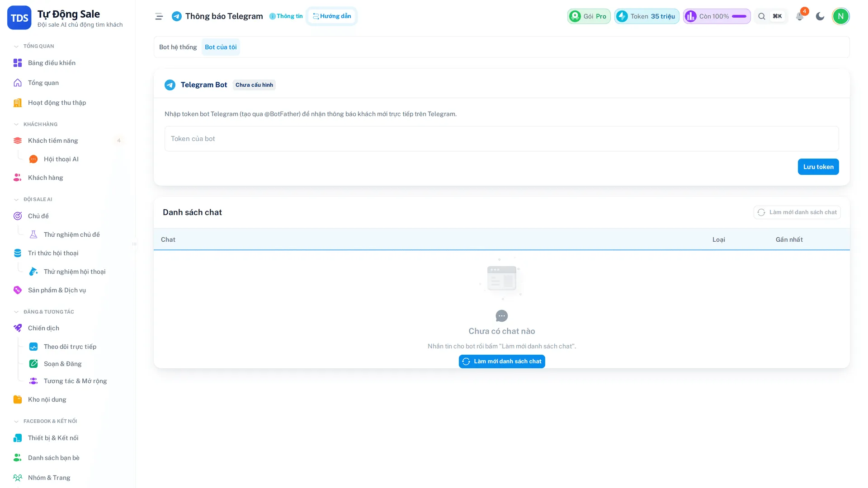Click the Còn 100% usage bar
868x488 pixels.
click(717, 16)
